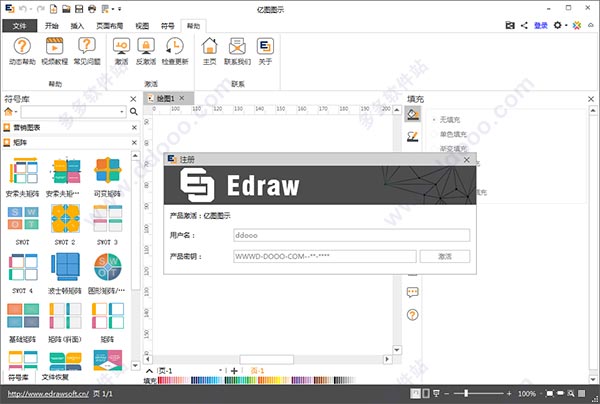
Task: Open the 页-1 page selector dropdown
Action: (x=220, y=370)
